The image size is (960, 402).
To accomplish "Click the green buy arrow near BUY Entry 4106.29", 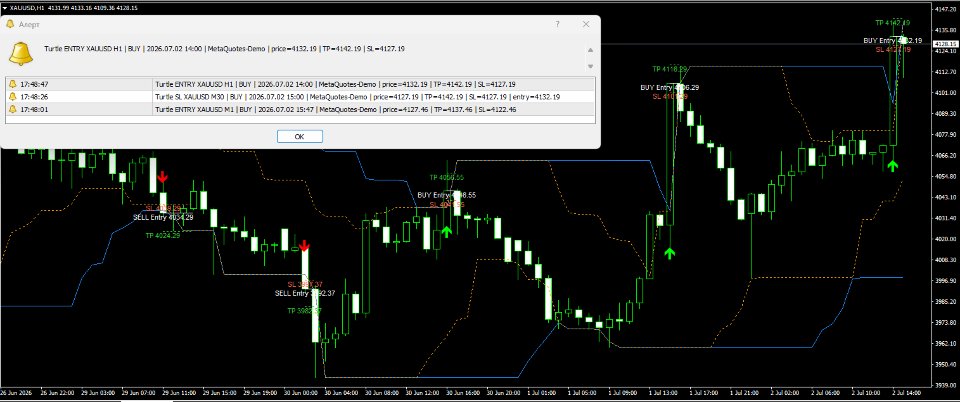I will click(670, 253).
